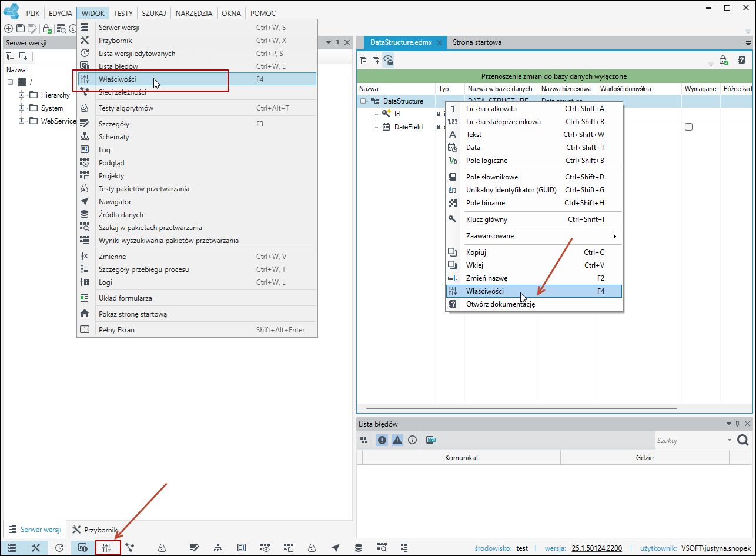Open the NARZĘDZIA menu

[194, 13]
